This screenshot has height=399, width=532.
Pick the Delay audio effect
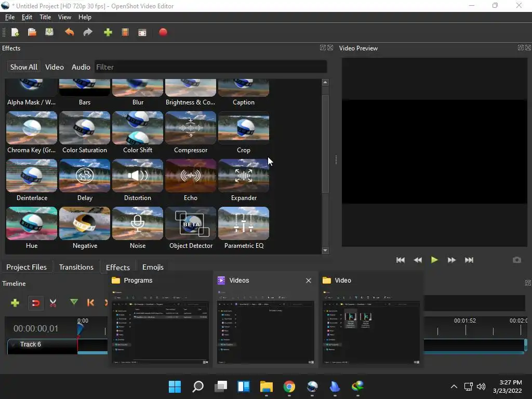point(85,180)
